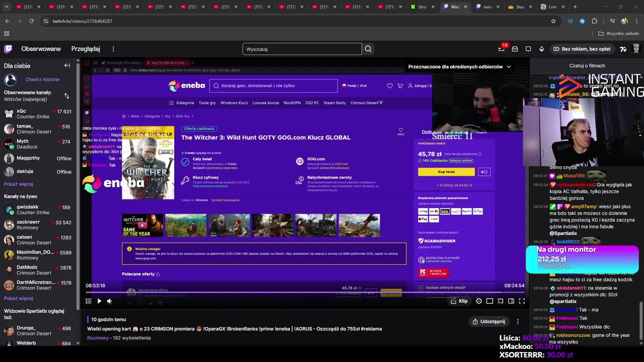The image size is (644, 362).
Task: Open the Prime loot notifications icon
Action: (502, 49)
